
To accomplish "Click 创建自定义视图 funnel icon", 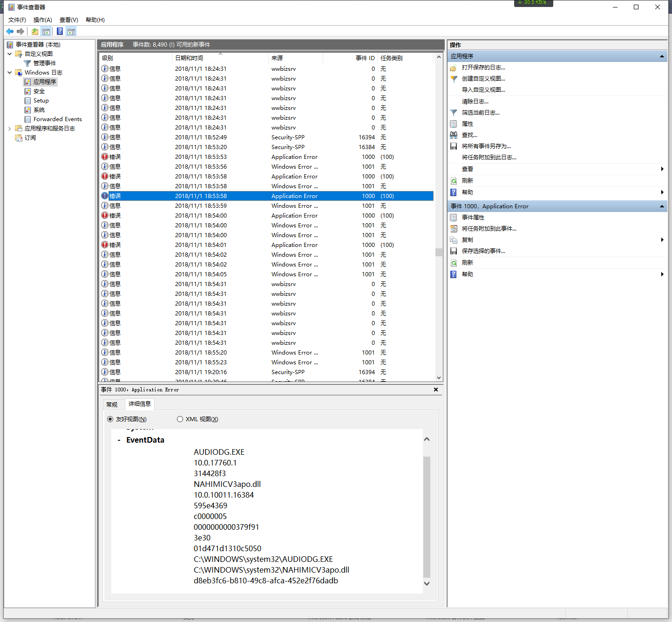I will click(x=454, y=79).
